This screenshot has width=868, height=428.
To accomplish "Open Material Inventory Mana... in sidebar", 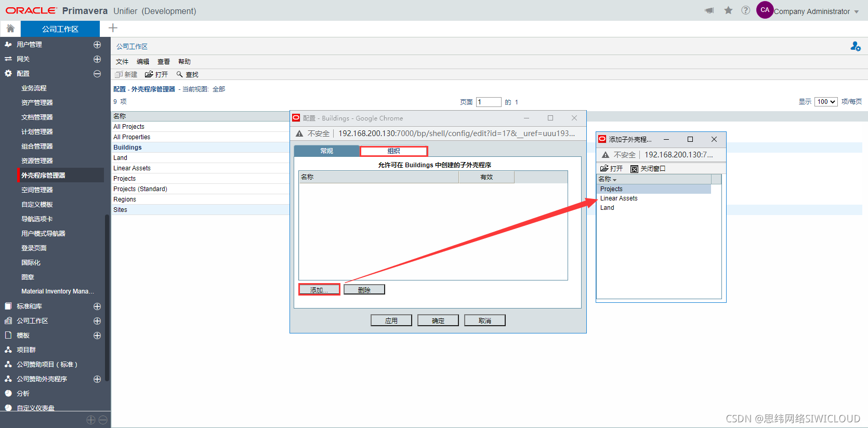I will 58,291.
